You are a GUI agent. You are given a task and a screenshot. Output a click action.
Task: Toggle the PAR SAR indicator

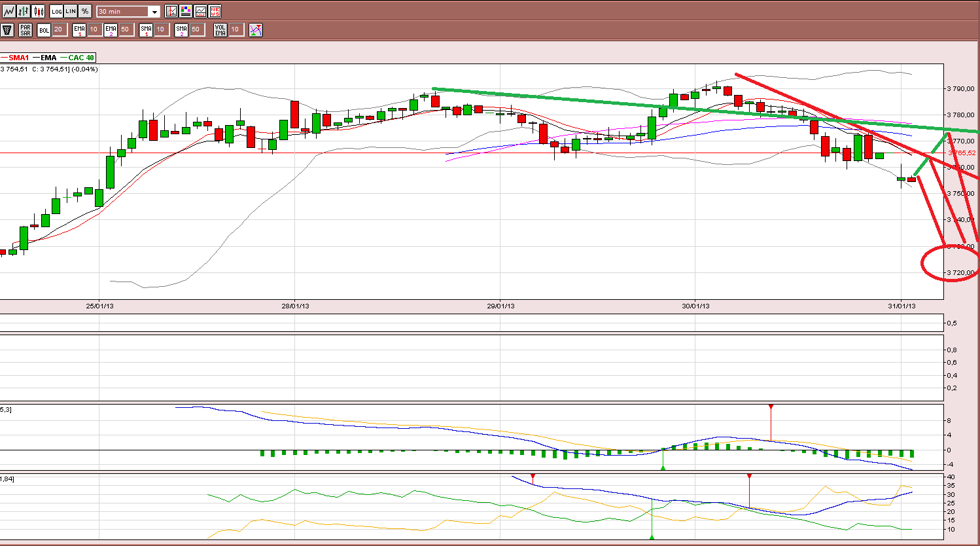click(x=26, y=29)
